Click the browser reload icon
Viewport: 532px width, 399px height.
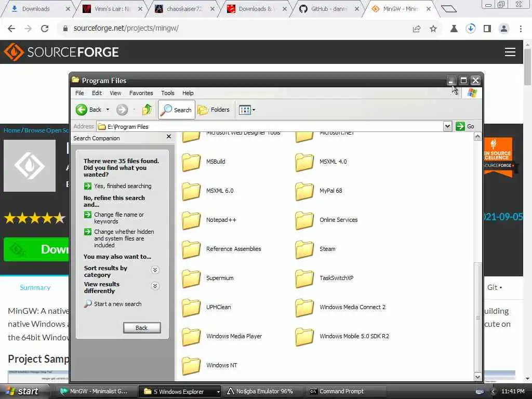pos(45,29)
